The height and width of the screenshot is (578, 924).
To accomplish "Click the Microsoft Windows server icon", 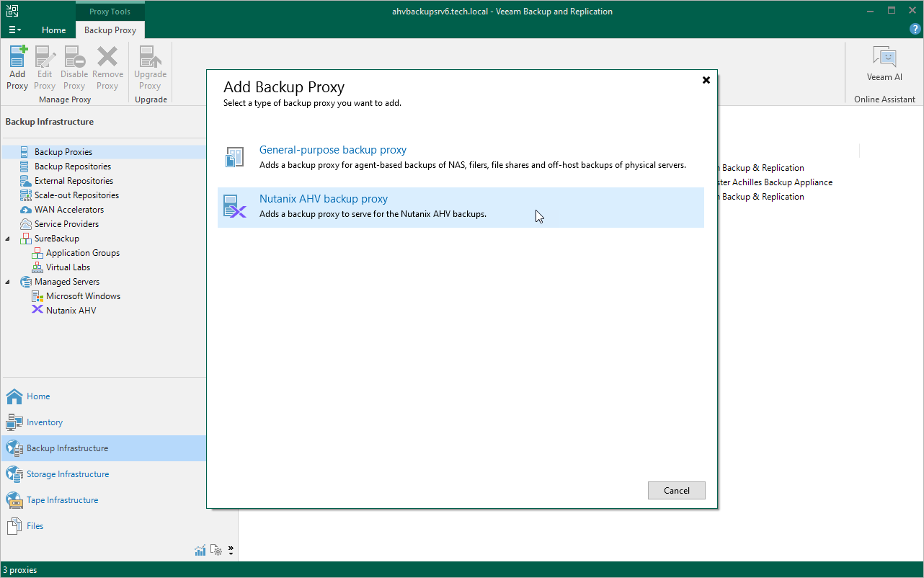I will [x=37, y=296].
